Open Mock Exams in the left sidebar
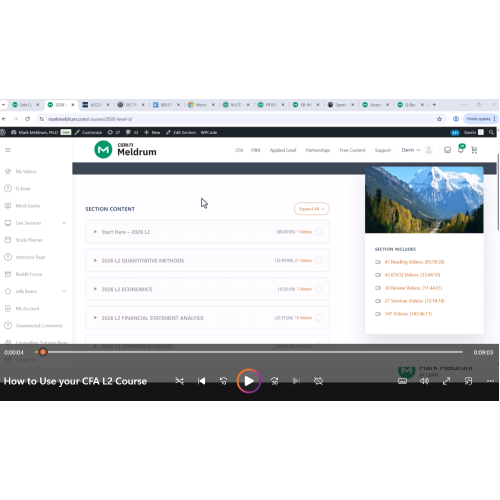Viewport: 500px width, 500px height. (x=28, y=206)
